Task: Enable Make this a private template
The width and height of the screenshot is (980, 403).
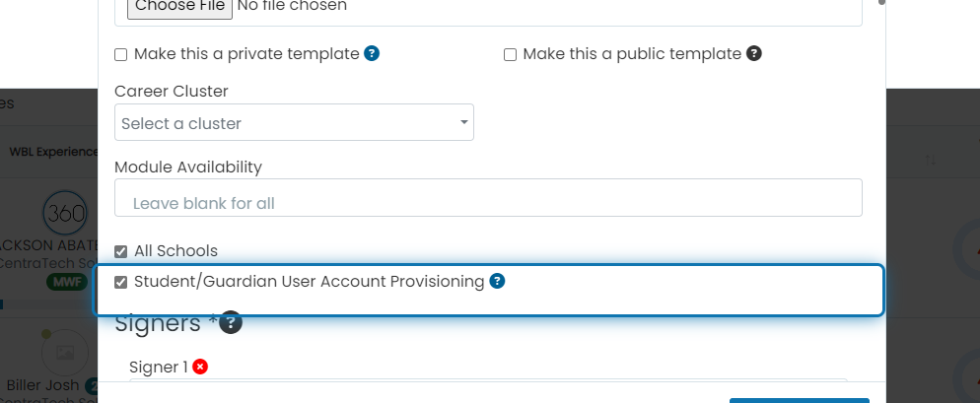Action: point(120,55)
